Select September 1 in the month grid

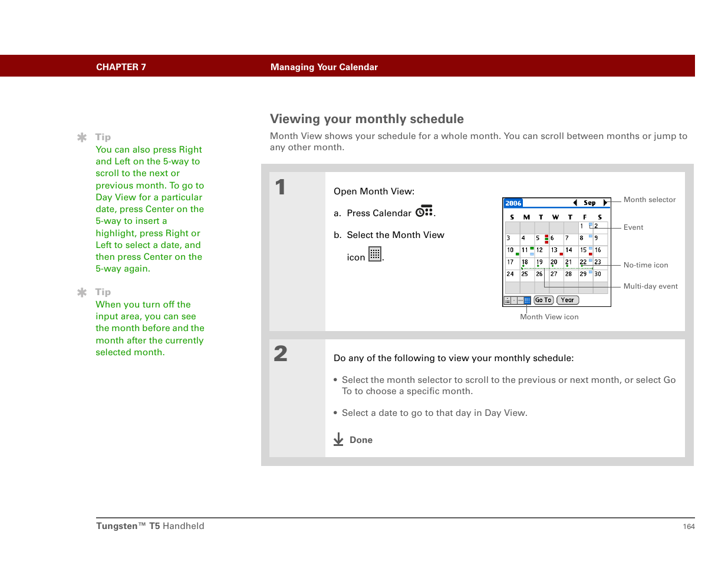586,227
